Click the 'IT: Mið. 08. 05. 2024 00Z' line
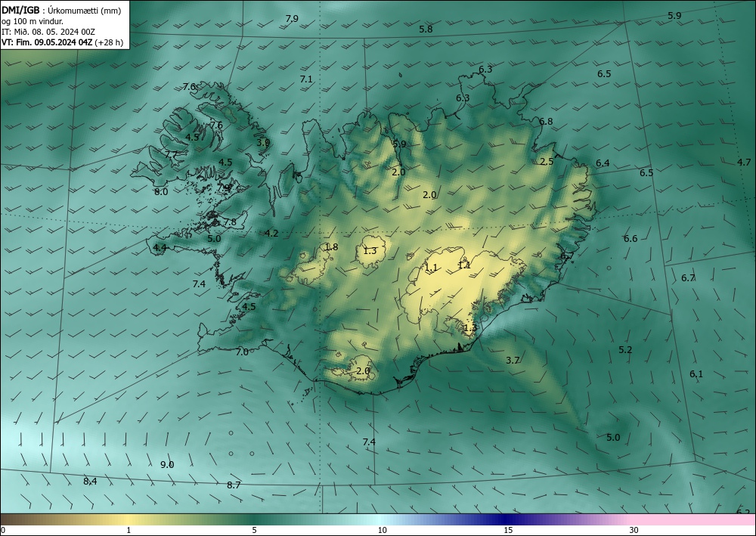This screenshot has width=756, height=536. pyautogui.click(x=48, y=32)
